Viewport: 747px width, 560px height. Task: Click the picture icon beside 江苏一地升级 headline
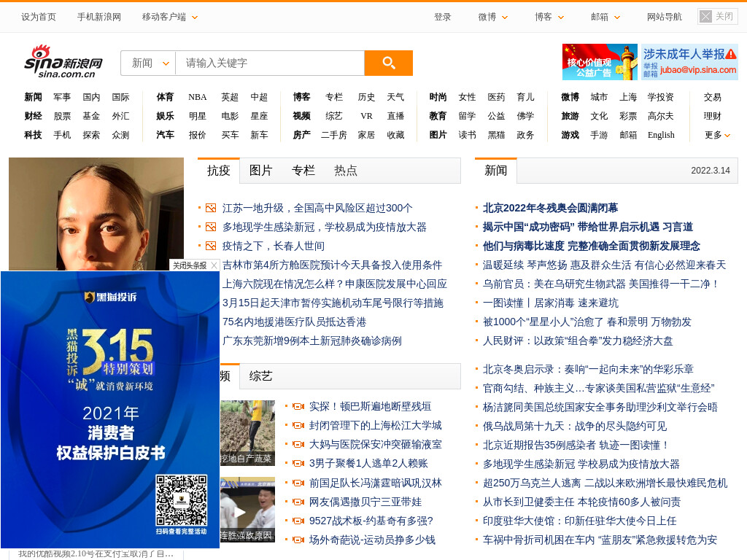[x=211, y=208]
